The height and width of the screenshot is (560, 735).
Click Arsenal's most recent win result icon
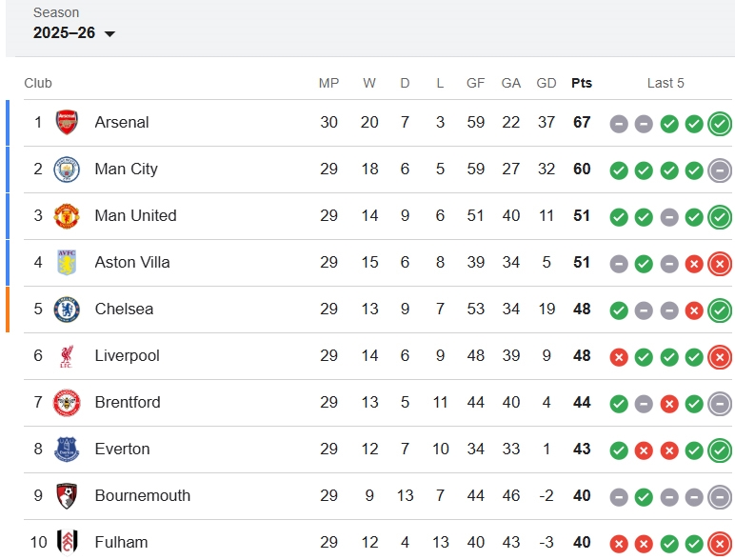pyautogui.click(x=720, y=123)
